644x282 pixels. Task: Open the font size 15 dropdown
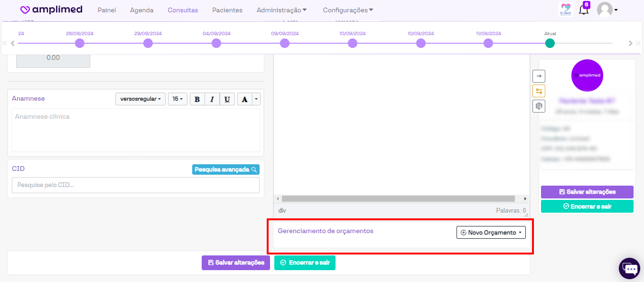point(177,99)
